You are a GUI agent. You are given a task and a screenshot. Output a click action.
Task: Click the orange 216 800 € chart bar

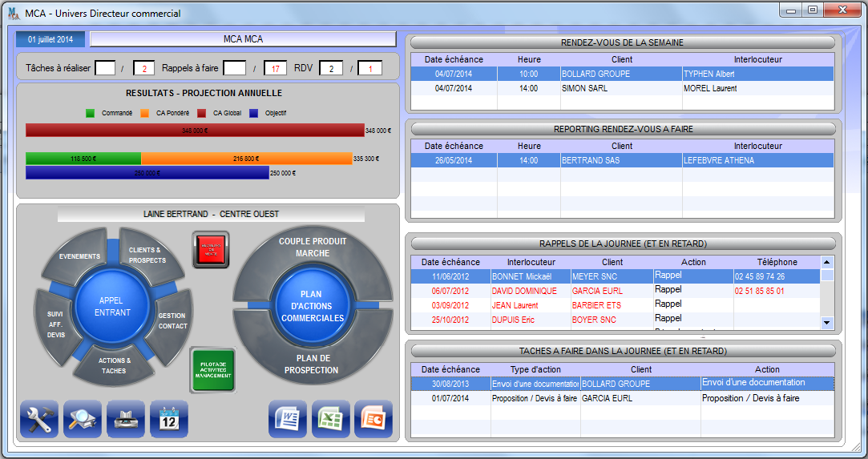tap(247, 159)
